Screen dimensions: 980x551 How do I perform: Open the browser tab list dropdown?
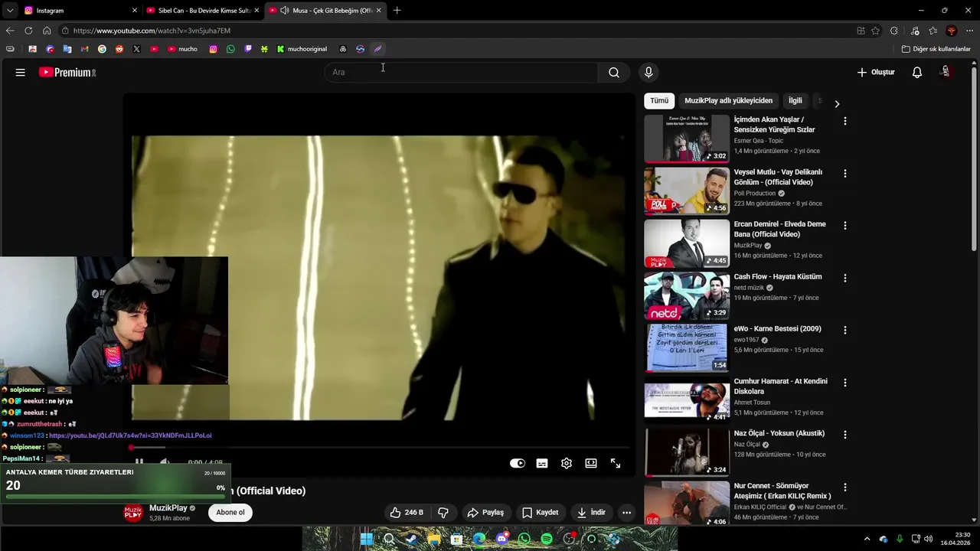click(x=10, y=11)
